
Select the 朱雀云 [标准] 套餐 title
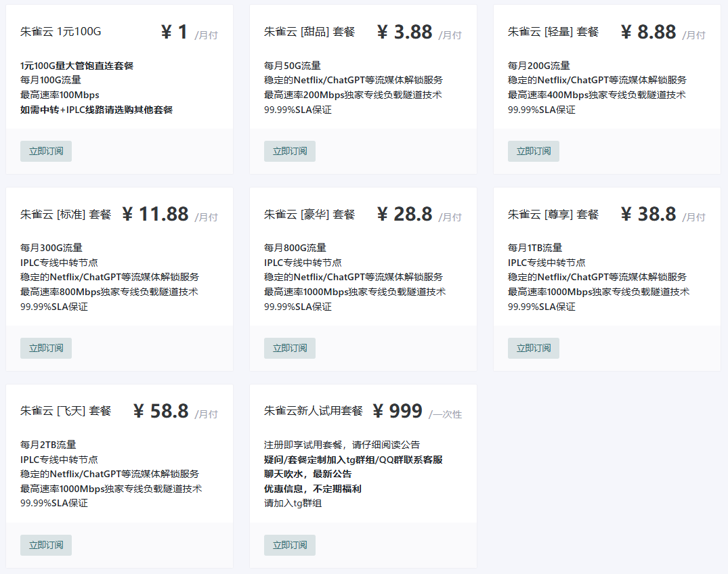(66, 215)
